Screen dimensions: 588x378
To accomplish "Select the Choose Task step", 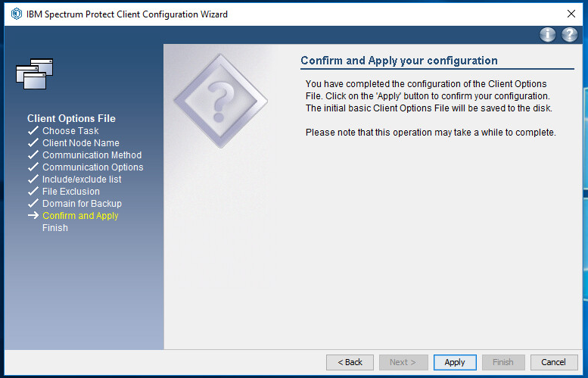I will pos(70,131).
